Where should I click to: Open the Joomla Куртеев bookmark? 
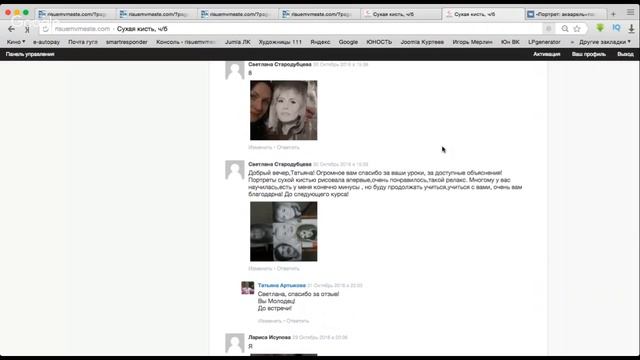point(422,42)
